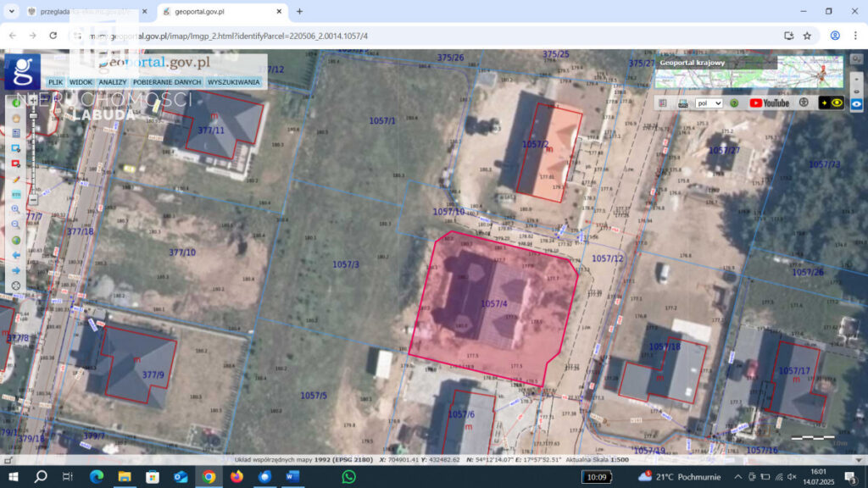Click the Geoportal krajowy overview minimap

[810, 73]
